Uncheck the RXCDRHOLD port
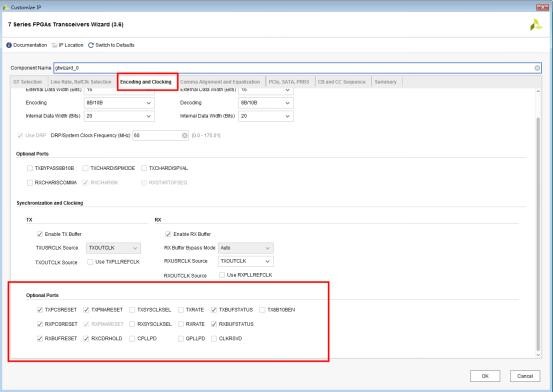The image size is (553, 392). point(86,338)
